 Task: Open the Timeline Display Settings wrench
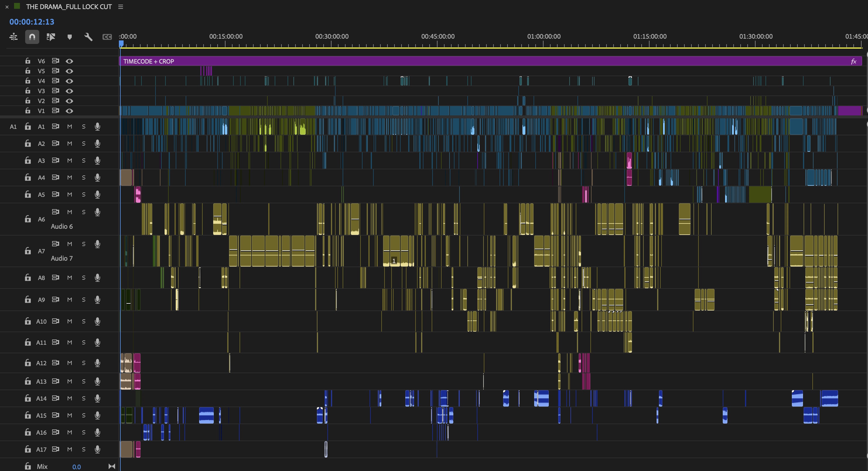88,37
